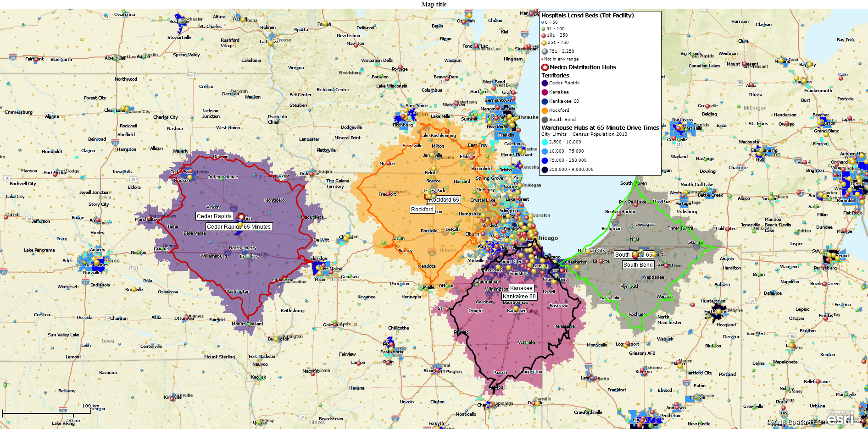Image resolution: width=868 pixels, height=429 pixels.
Task: Click the 'Grissom AFB' label
Action: click(x=642, y=354)
